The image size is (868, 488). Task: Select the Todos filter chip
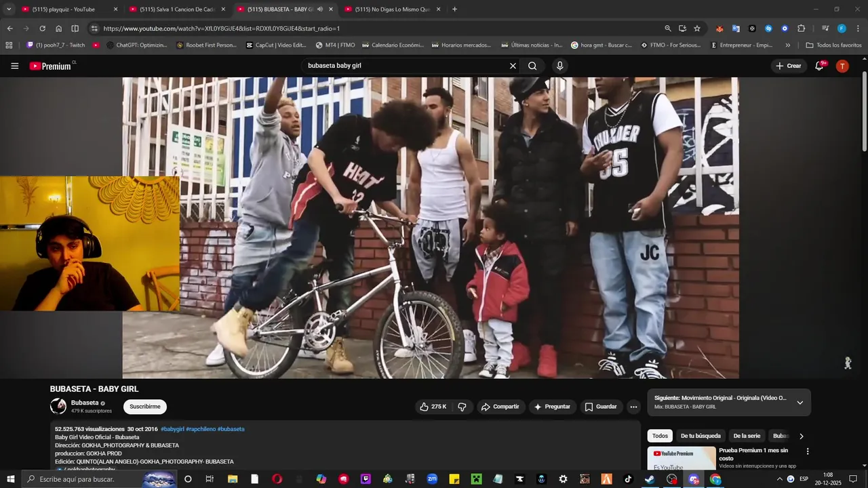pos(660,436)
